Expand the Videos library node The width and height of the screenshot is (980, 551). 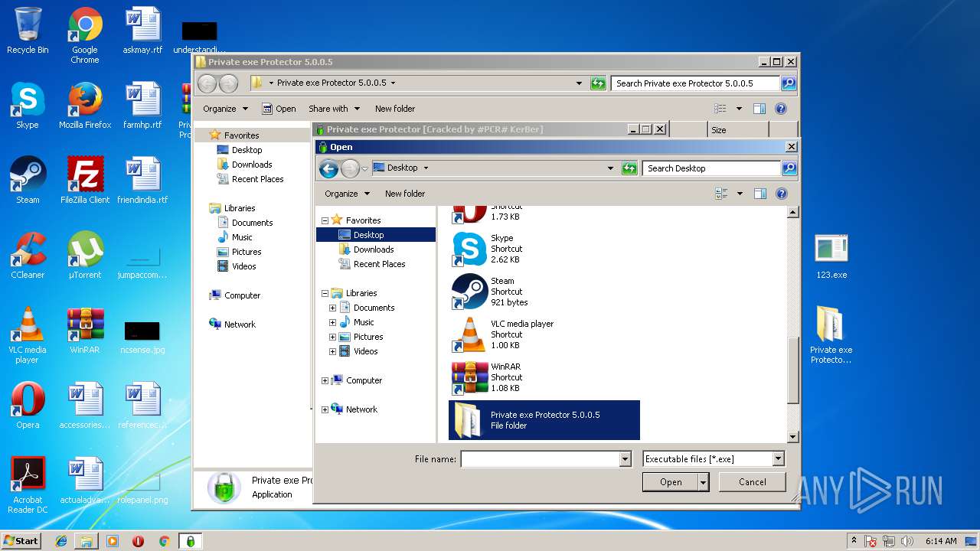point(332,351)
